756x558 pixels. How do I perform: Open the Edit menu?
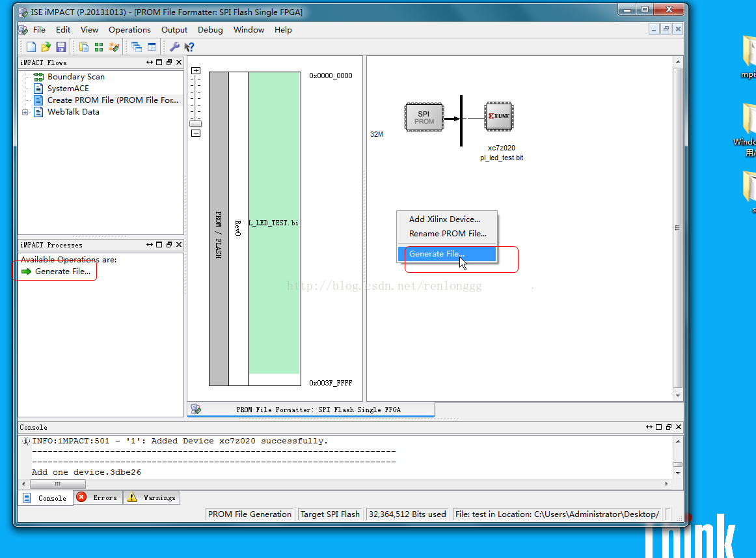[x=63, y=30]
